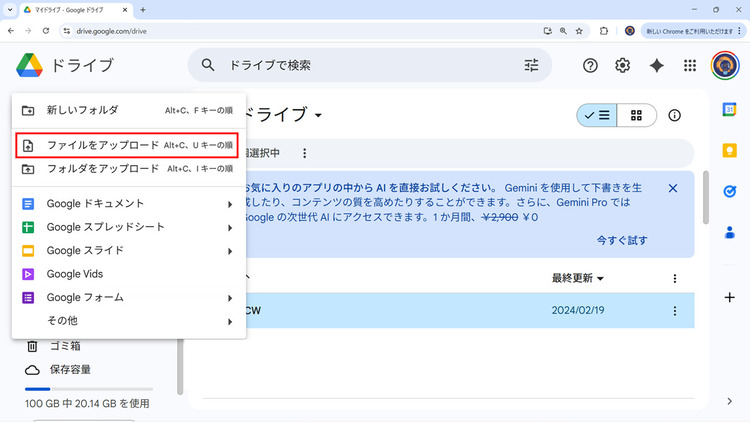The image size is (750, 422).
Task: Open Google Calendar in side panel
Action: [x=730, y=109]
